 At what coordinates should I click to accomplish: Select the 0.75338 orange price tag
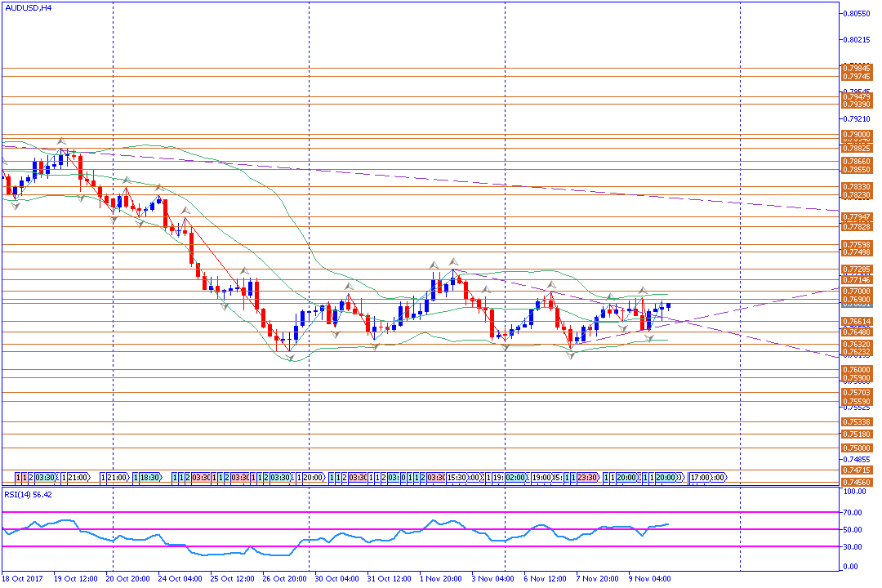tap(856, 421)
